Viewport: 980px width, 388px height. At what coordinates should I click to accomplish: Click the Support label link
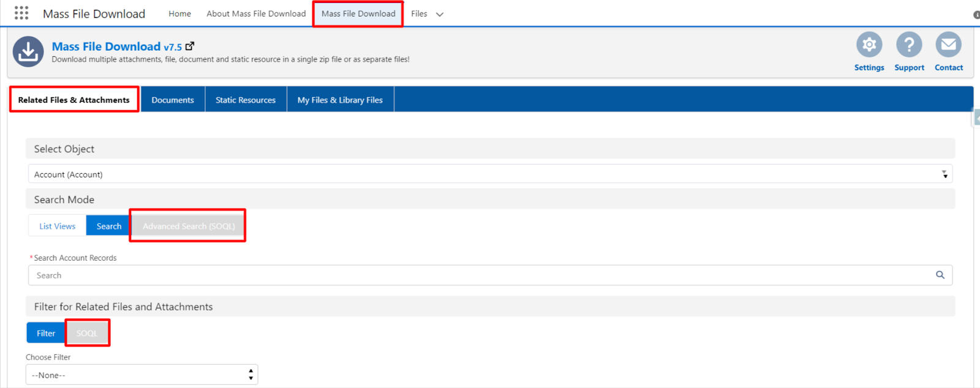909,67
